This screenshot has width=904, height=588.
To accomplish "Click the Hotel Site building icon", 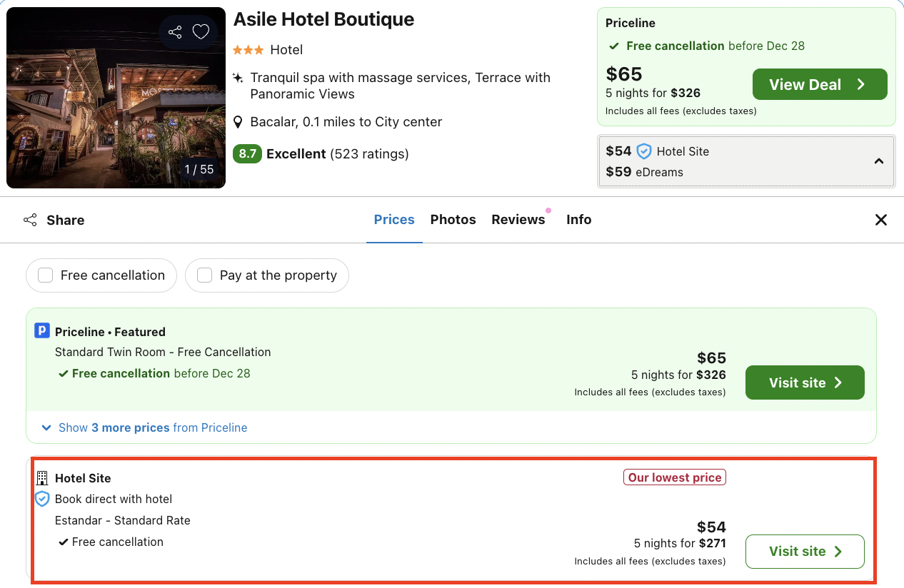I will tap(41, 477).
